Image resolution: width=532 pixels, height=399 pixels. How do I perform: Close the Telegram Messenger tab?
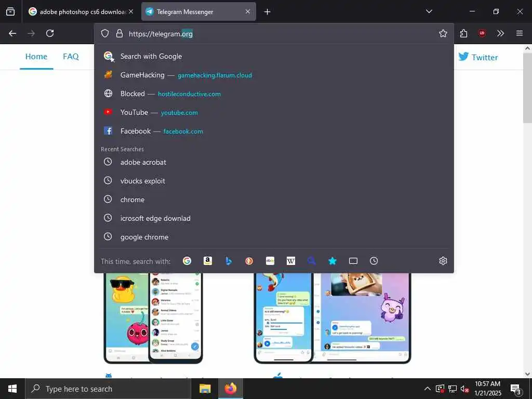pyautogui.click(x=248, y=11)
